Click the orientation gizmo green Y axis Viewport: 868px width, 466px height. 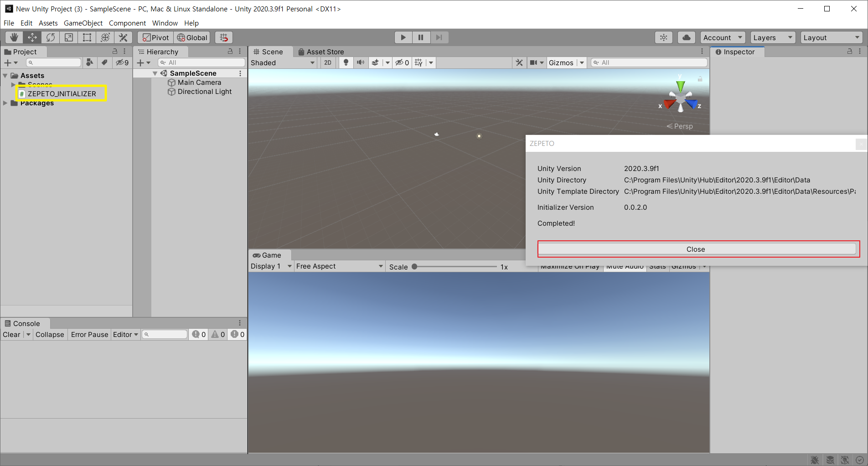pyautogui.click(x=681, y=85)
